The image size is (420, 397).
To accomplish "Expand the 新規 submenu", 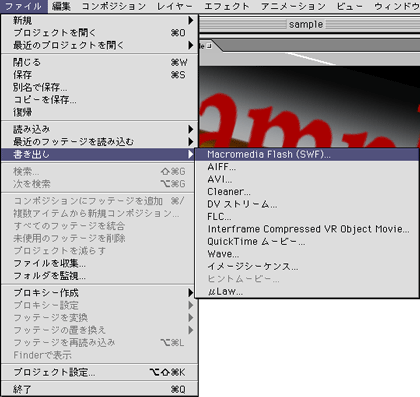I will click(x=99, y=21).
